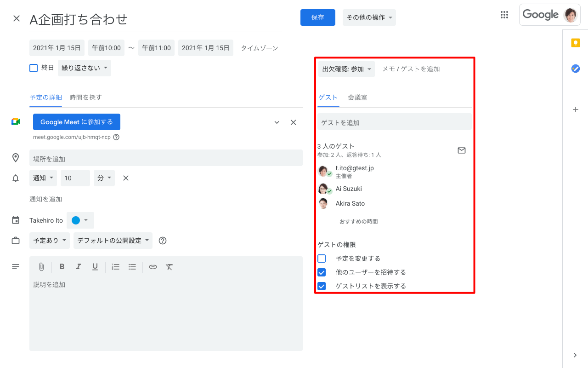
Task: Open Google Keep from side panel
Action: click(x=575, y=43)
